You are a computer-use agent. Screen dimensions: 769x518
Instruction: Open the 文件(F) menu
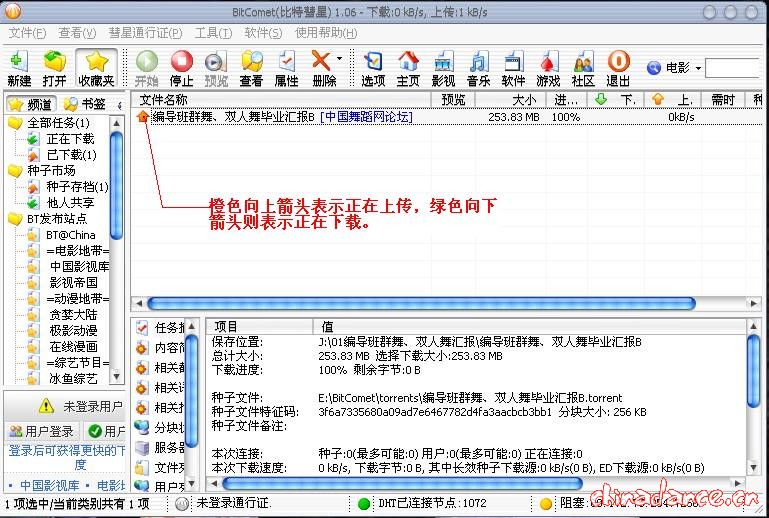pos(27,33)
